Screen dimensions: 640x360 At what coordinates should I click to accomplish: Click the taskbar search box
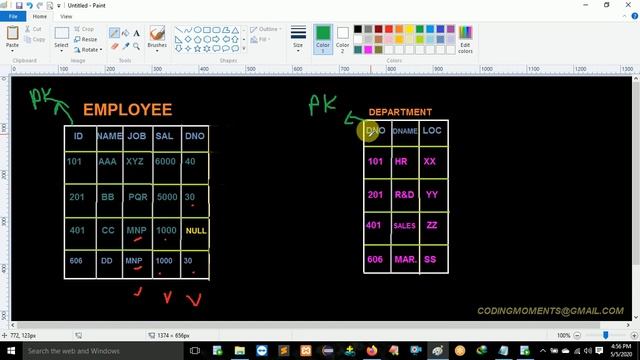(x=103, y=351)
